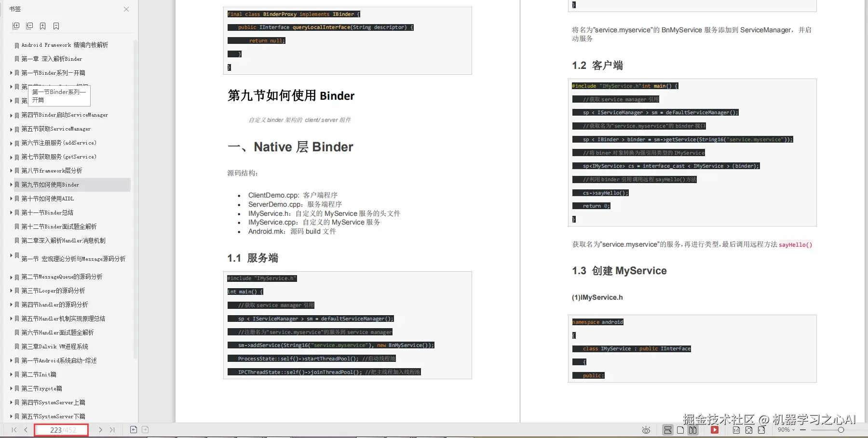Click the add bookmark icon

pyautogui.click(x=43, y=26)
